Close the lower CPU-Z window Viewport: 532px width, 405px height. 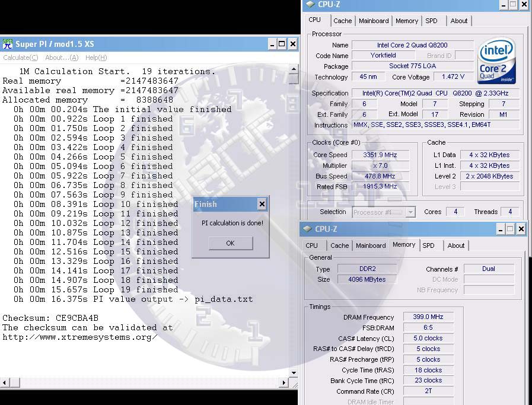[521, 229]
